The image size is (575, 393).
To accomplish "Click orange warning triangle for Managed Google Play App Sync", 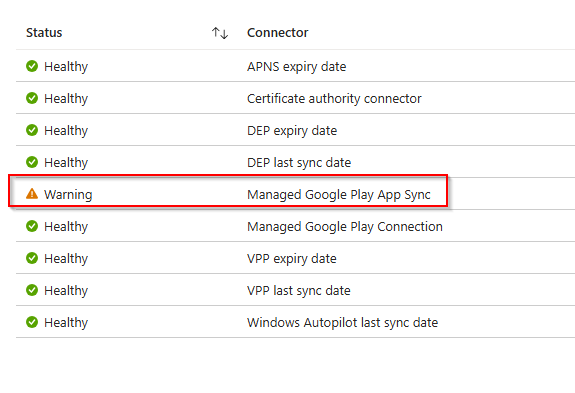I will tap(32, 193).
